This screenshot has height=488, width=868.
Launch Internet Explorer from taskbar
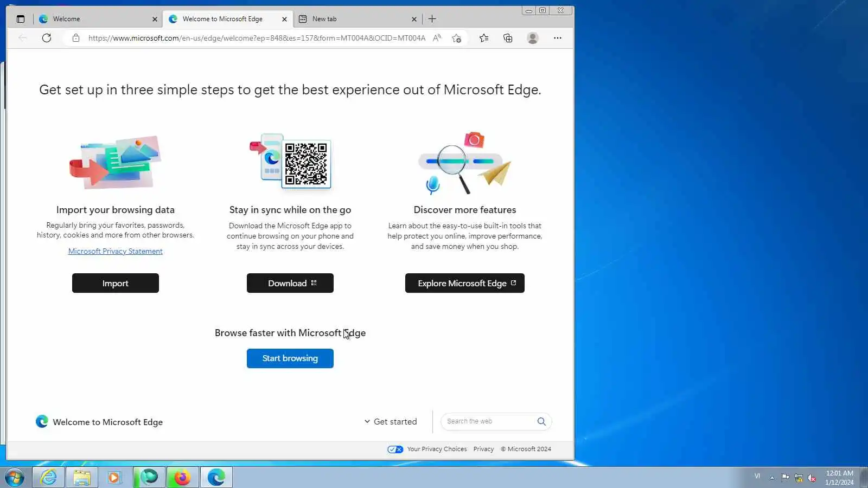(x=49, y=477)
